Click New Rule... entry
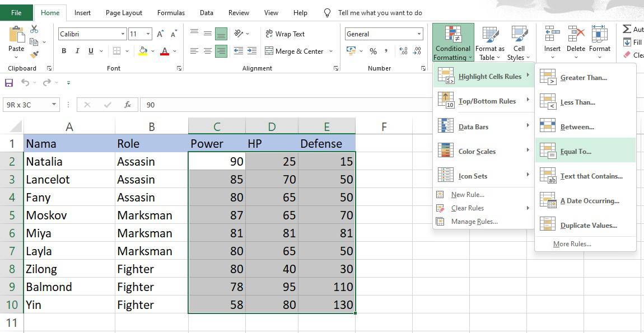Image resolution: width=644 pixels, height=333 pixels. [x=468, y=195]
